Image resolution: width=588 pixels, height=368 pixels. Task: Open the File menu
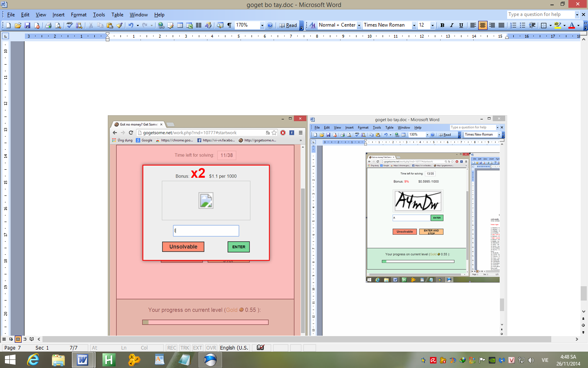point(11,15)
